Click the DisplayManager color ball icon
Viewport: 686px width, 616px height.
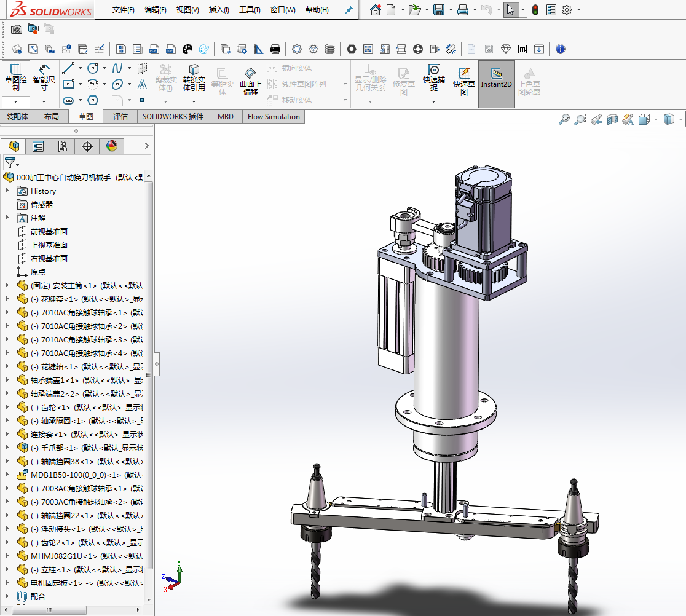[111, 146]
